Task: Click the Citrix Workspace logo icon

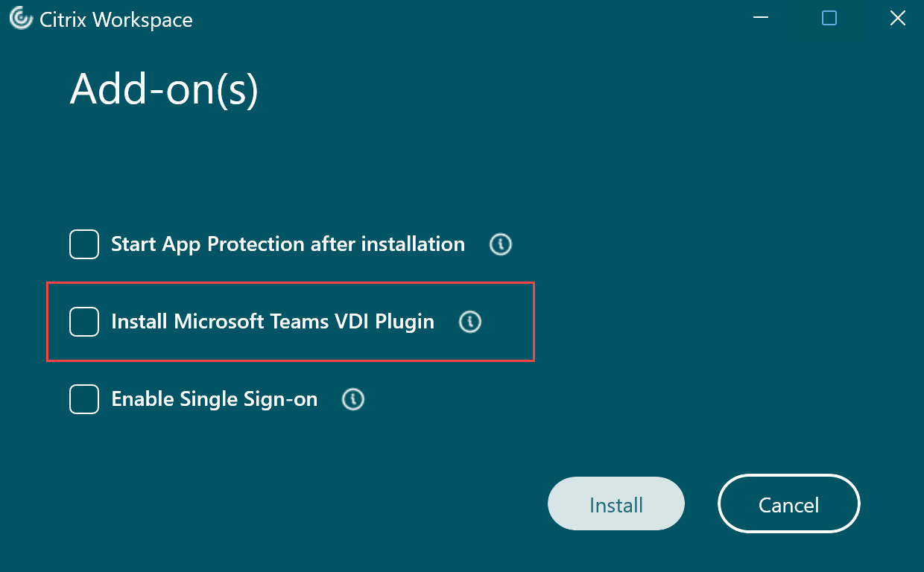Action: [x=20, y=19]
